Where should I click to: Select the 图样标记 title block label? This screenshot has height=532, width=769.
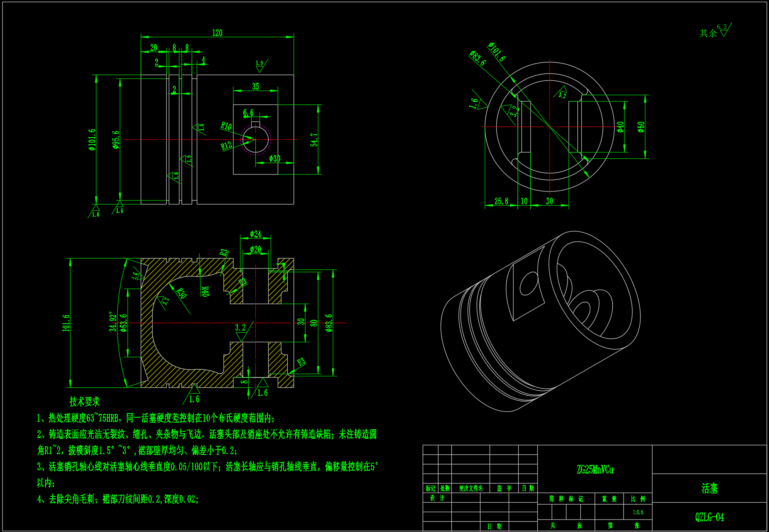566,499
